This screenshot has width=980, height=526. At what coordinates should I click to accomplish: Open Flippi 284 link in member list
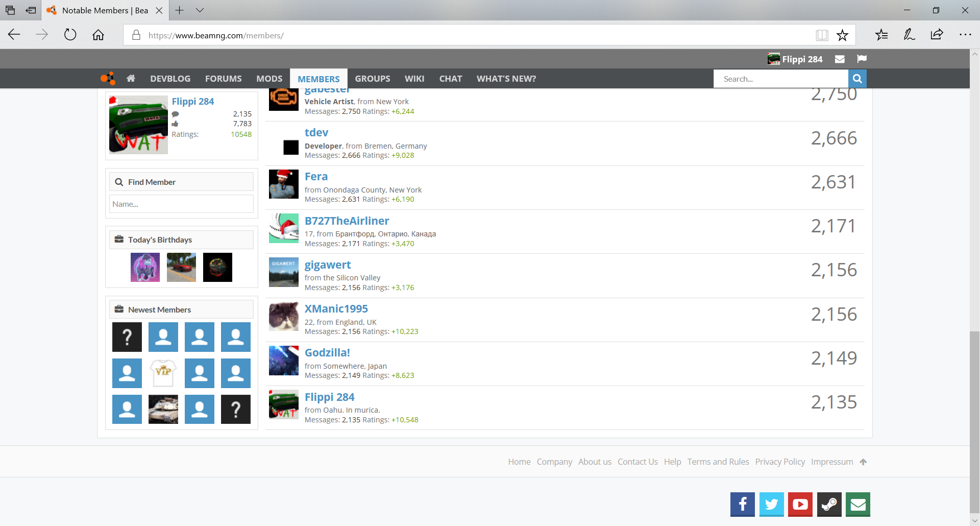330,397
